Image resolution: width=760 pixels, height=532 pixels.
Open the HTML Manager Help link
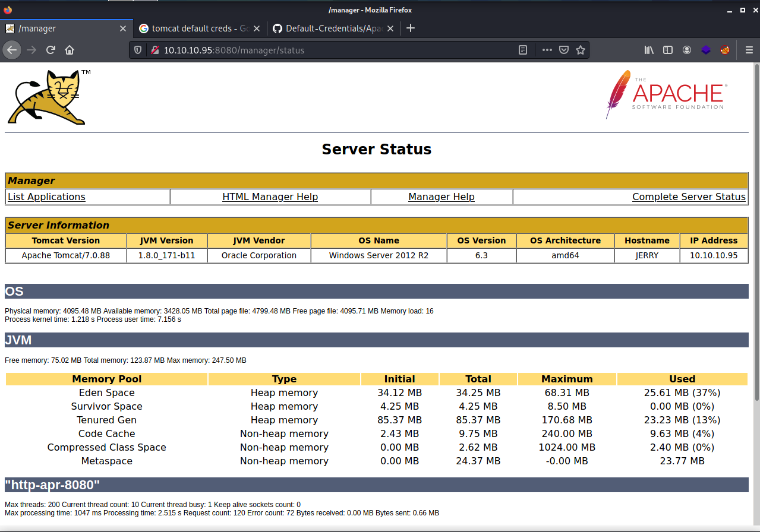(x=270, y=197)
